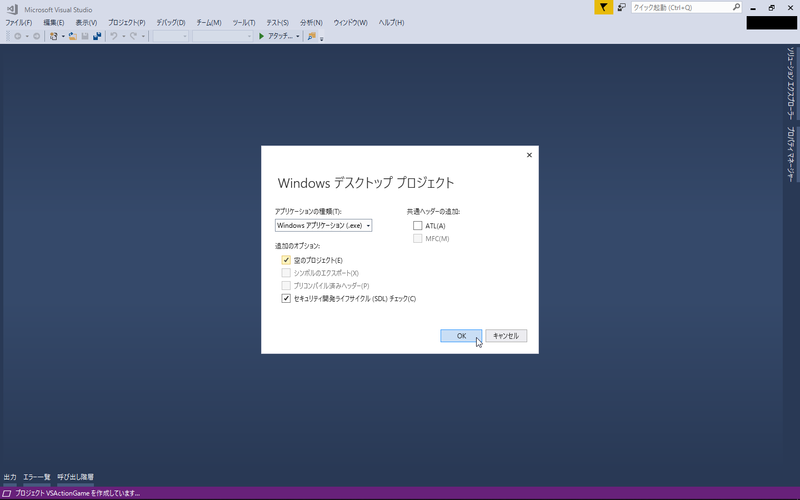Screen dimensions: 800x500
Task: Toggle the SDL check (セキュリティ開発ライフサイクル) checkbox
Action: coord(286,298)
